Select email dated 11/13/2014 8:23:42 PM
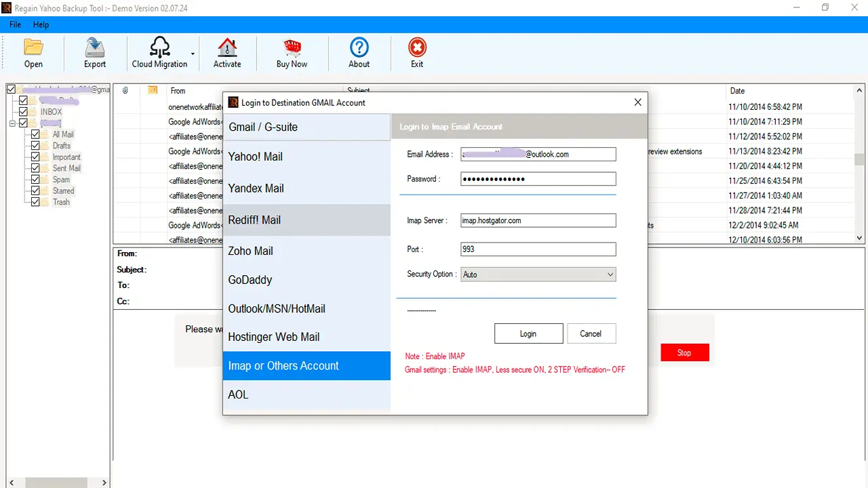The image size is (868, 488). 765,151
